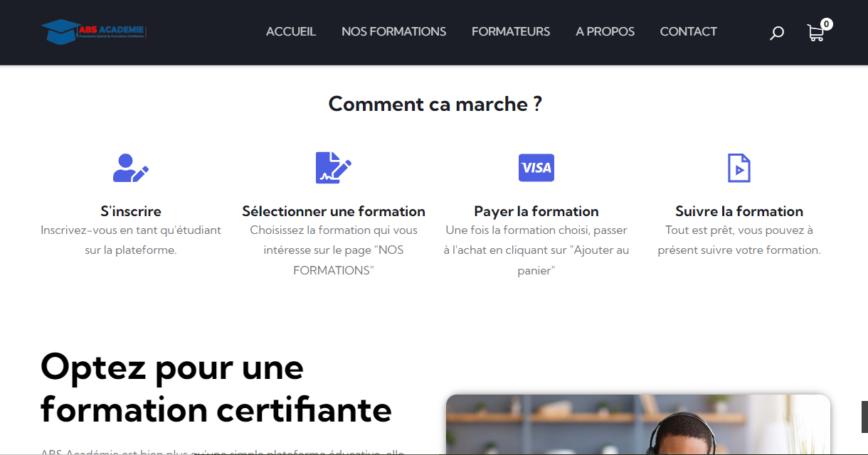Click the video file play icon
The image size is (868, 455).
point(739,168)
